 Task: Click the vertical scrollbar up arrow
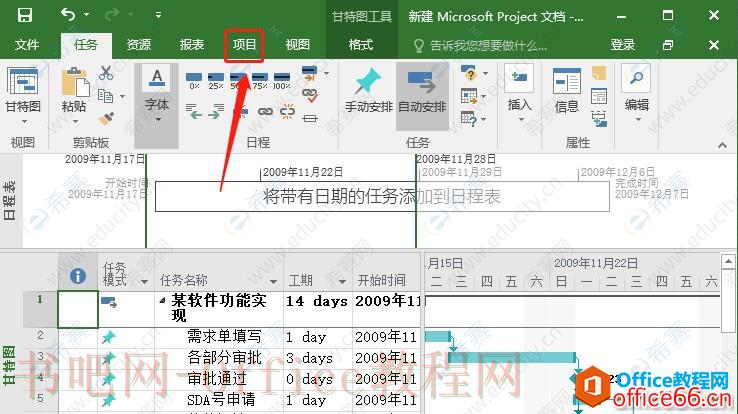tap(728, 261)
